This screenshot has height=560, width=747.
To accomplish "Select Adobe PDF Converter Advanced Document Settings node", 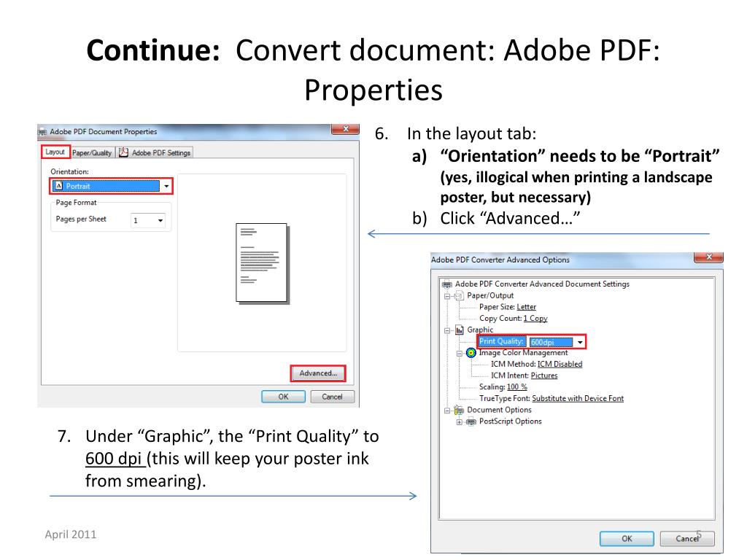I will coord(542,284).
